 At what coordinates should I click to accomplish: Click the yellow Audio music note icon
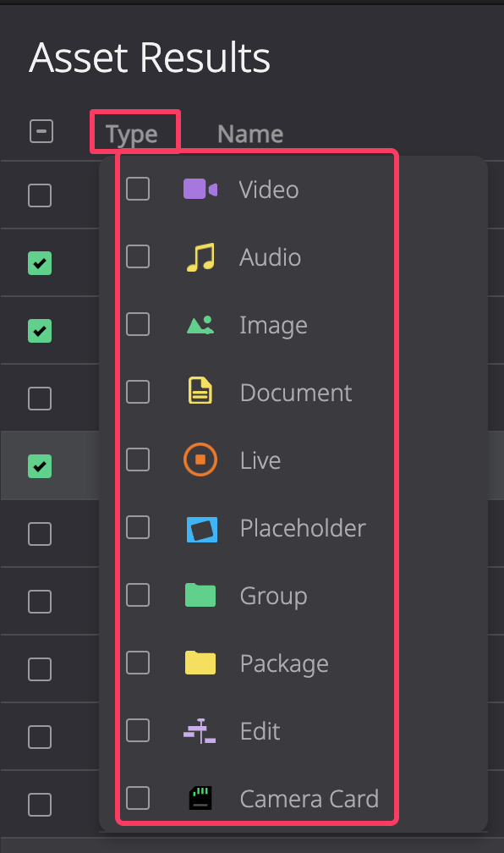click(200, 257)
